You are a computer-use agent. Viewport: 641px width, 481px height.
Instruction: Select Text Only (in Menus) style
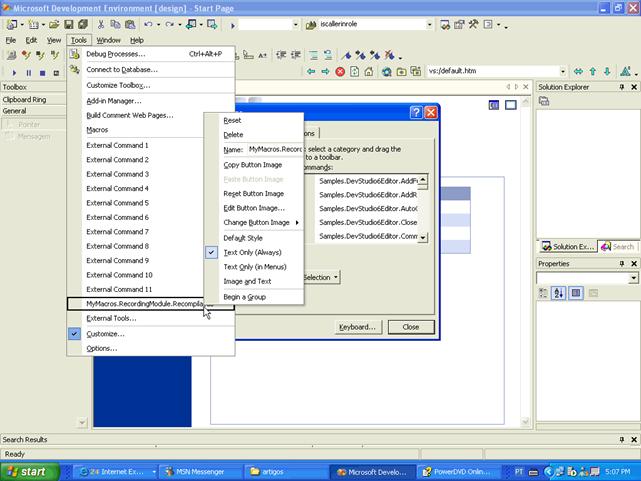point(253,267)
